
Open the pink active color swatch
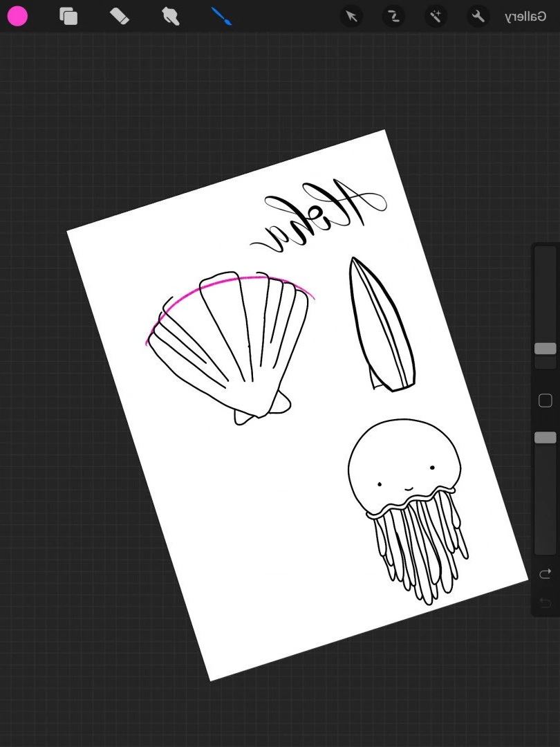tap(17, 16)
